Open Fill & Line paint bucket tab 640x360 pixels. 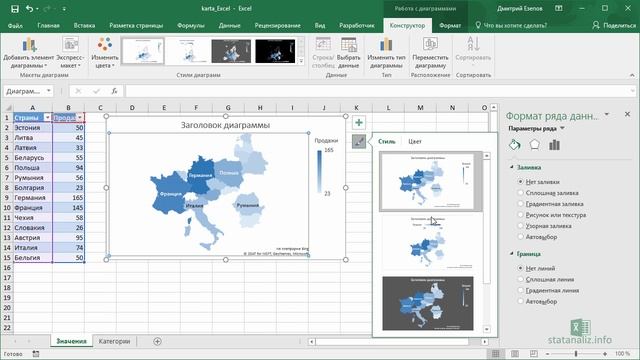click(x=515, y=144)
